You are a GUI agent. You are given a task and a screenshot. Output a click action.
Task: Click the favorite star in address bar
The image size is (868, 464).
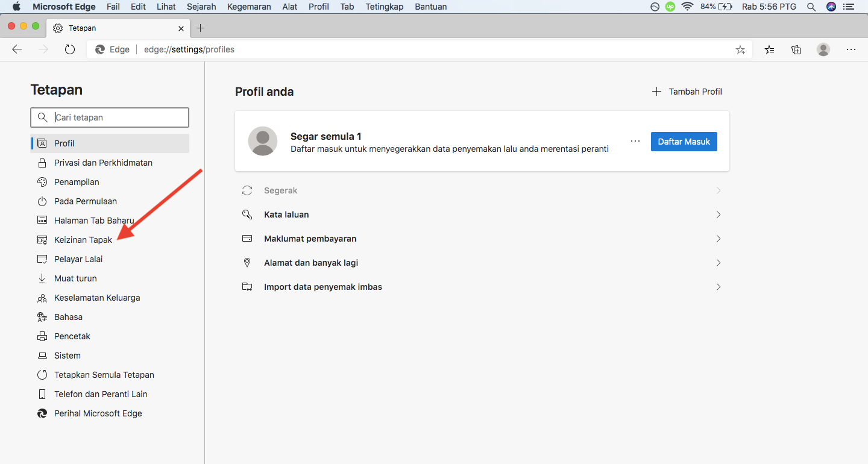coord(740,49)
